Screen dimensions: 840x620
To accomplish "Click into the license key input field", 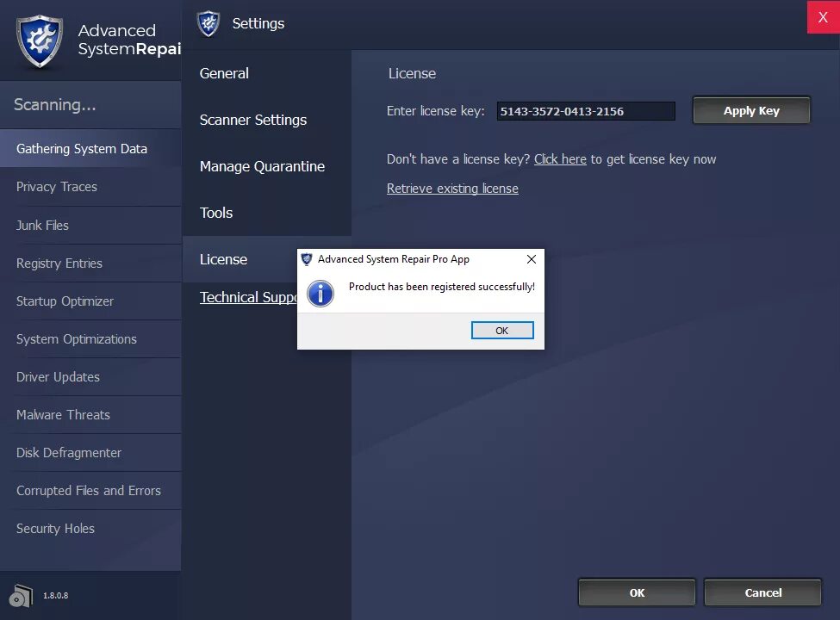I will [586, 111].
